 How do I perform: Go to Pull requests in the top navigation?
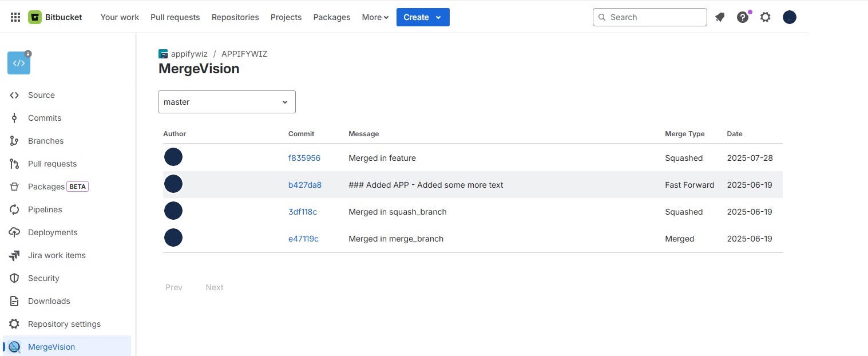(175, 17)
